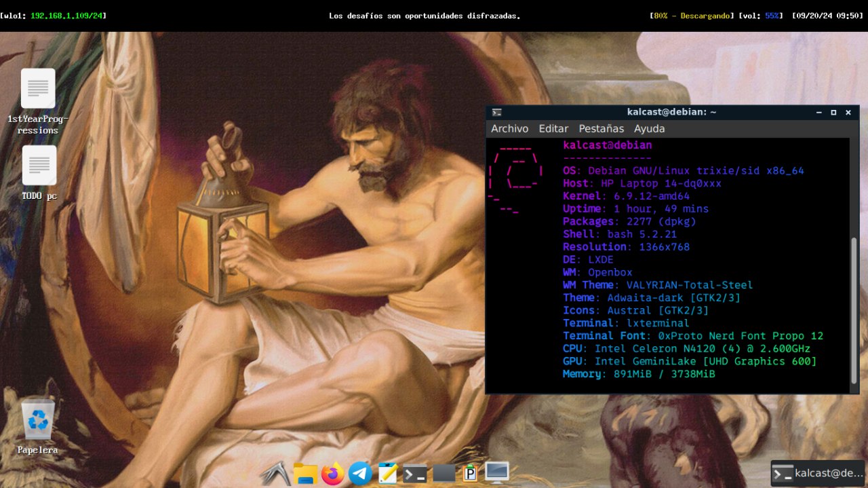Open the Pestañas menu in the terminal
868x488 pixels.
point(601,128)
